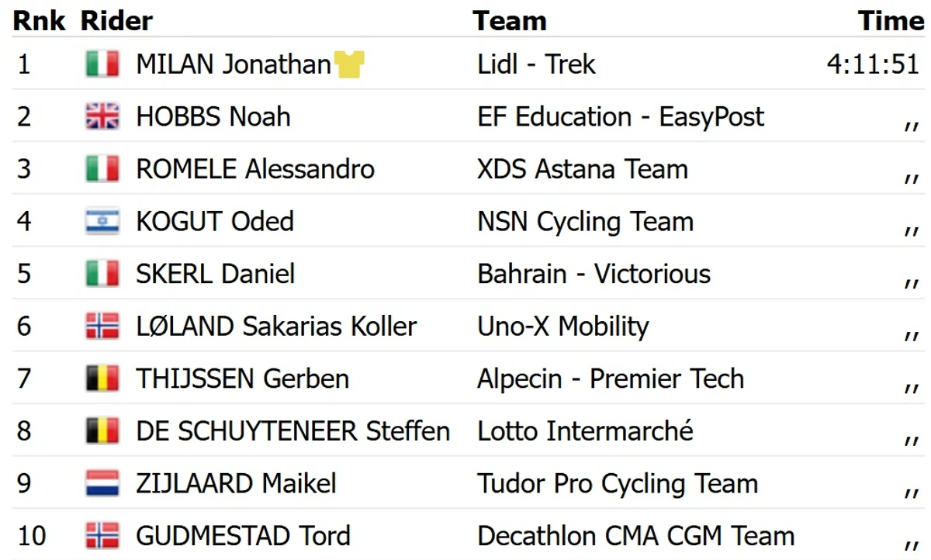Click the Italian flag beside Skerl Daniel
The height and width of the screenshot is (560, 931).
pyautogui.click(x=102, y=274)
